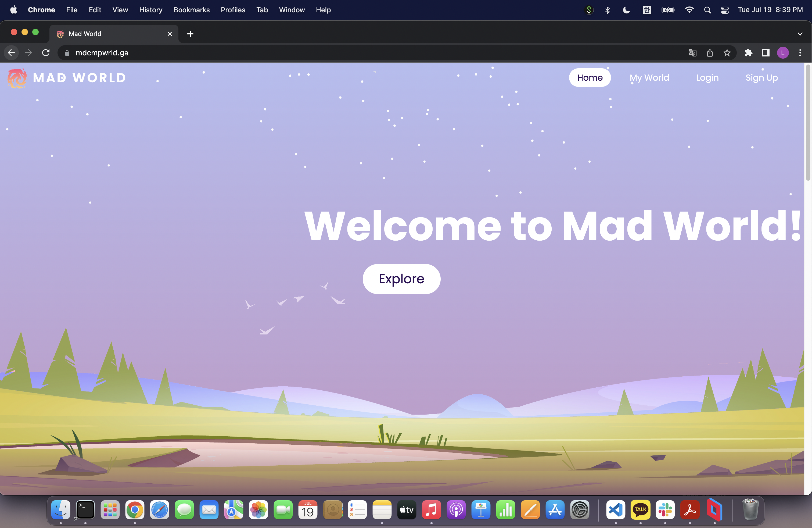Open the battery status menu
The image size is (812, 528).
[668, 10]
